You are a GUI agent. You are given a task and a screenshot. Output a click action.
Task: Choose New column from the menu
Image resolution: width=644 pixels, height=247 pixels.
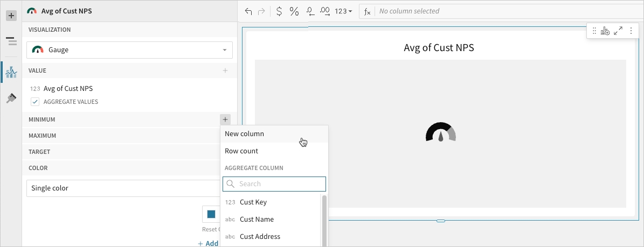click(245, 133)
